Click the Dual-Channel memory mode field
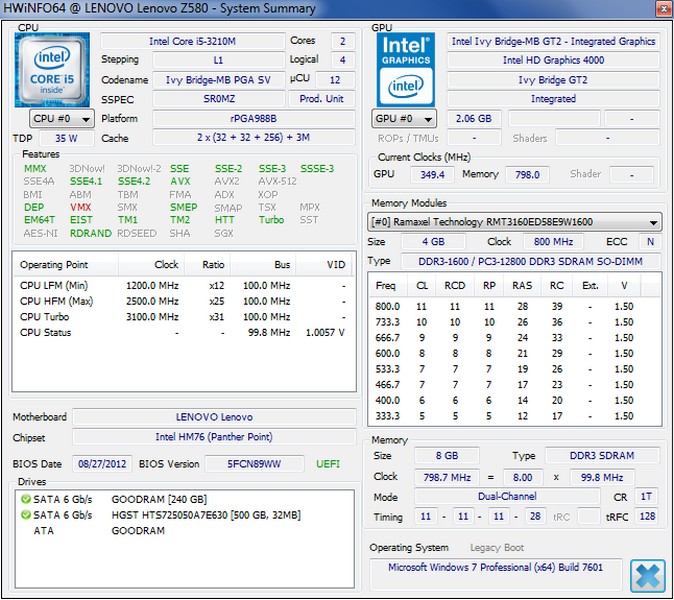The width and height of the screenshot is (674, 600). (507, 496)
